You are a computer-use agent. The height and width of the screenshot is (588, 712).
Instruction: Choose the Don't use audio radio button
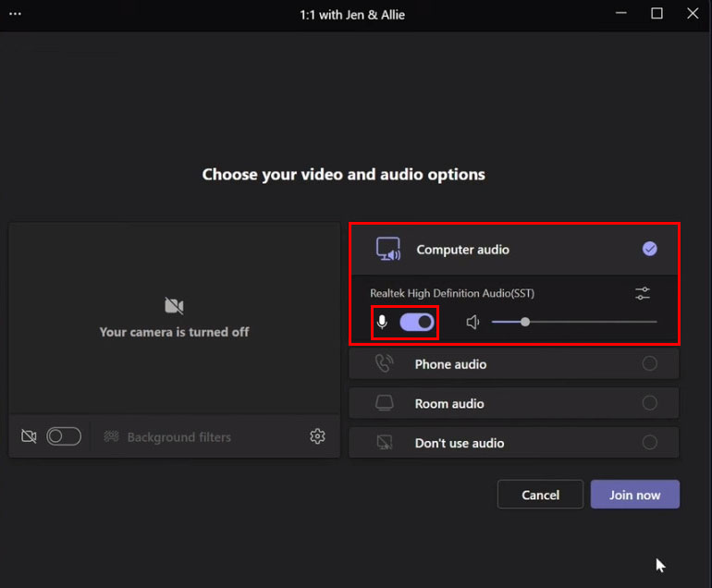649,443
